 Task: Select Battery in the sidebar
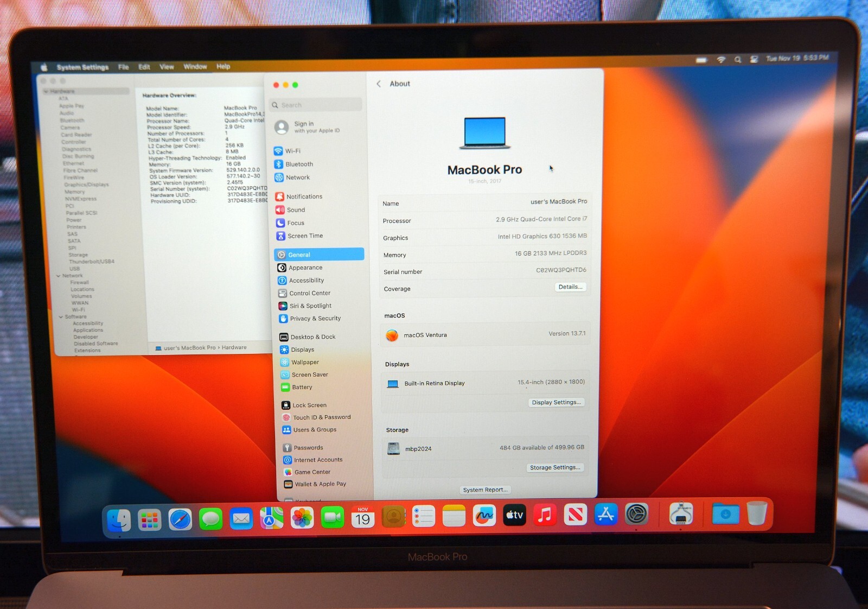297,387
